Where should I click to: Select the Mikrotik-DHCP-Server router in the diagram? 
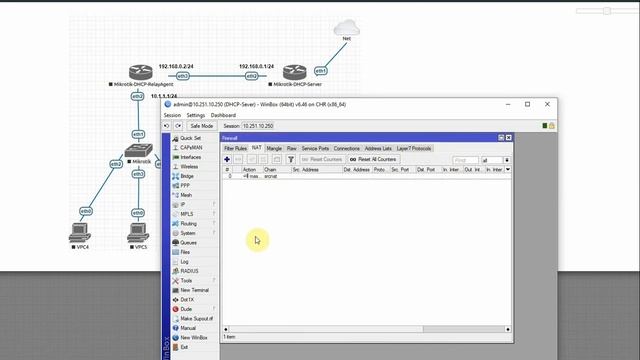coord(295,73)
